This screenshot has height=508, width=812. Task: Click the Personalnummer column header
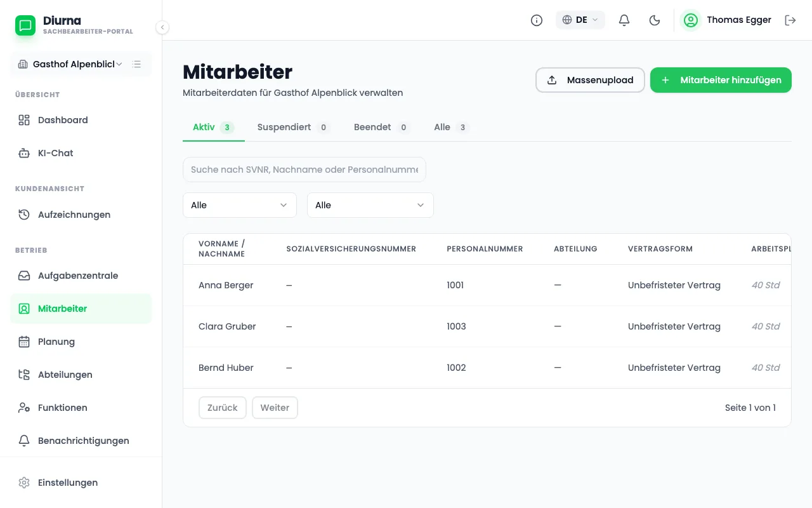tap(485, 249)
